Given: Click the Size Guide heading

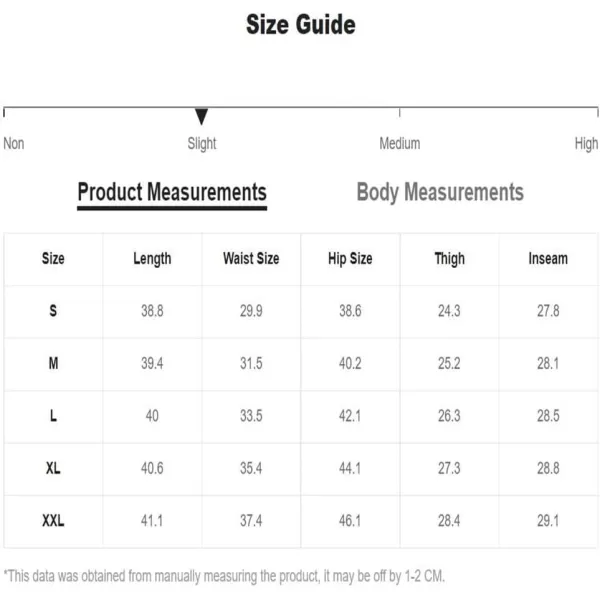Looking at the screenshot, I should tap(301, 25).
